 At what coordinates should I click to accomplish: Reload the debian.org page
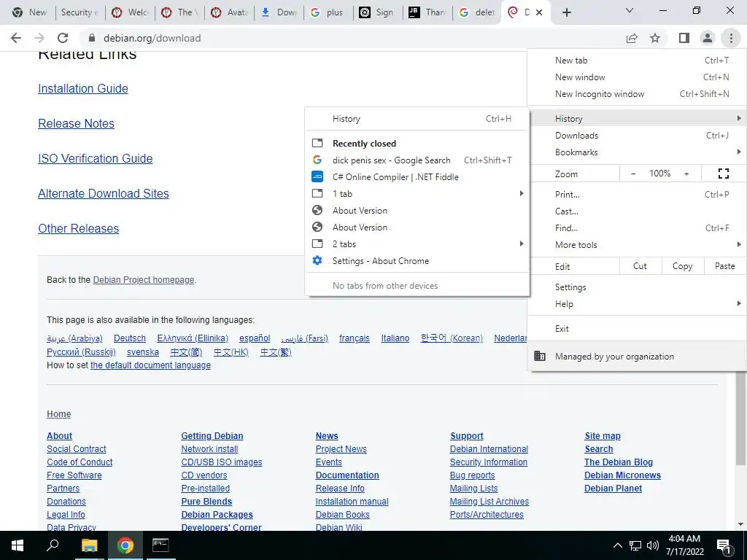[63, 38]
